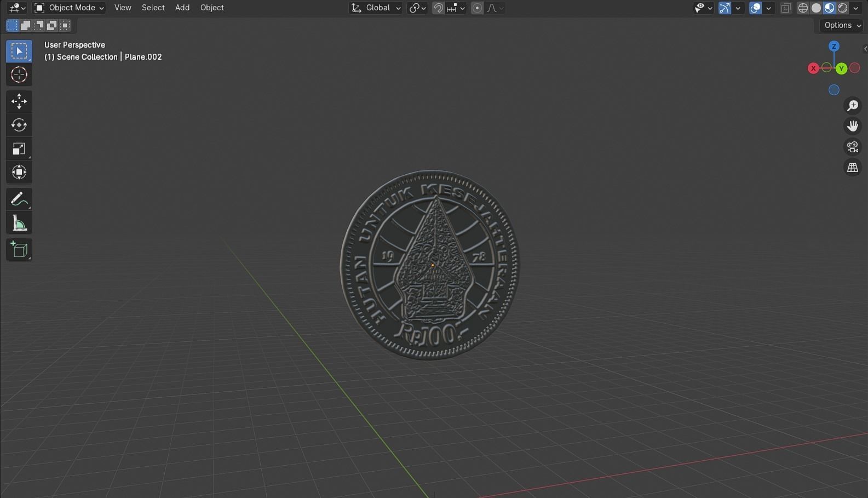Select the Annotate tool
Screen dimensions: 868x498
coord(19,199)
